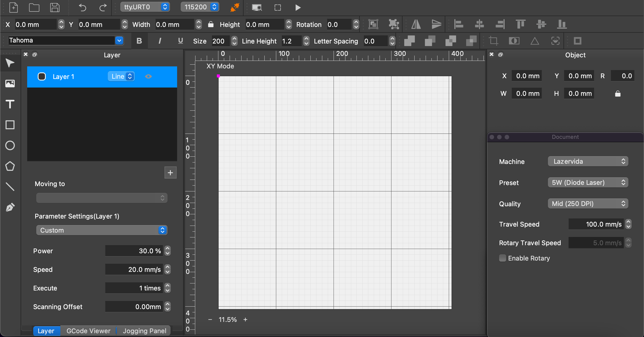Toggle the width-height aspect ratio lock
This screenshot has height=337, width=644.
click(x=211, y=24)
